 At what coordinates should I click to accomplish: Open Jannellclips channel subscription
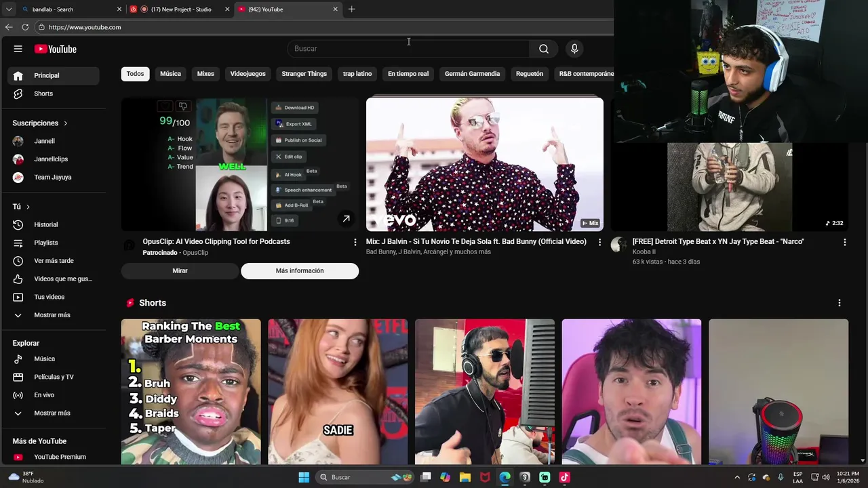[54, 159]
